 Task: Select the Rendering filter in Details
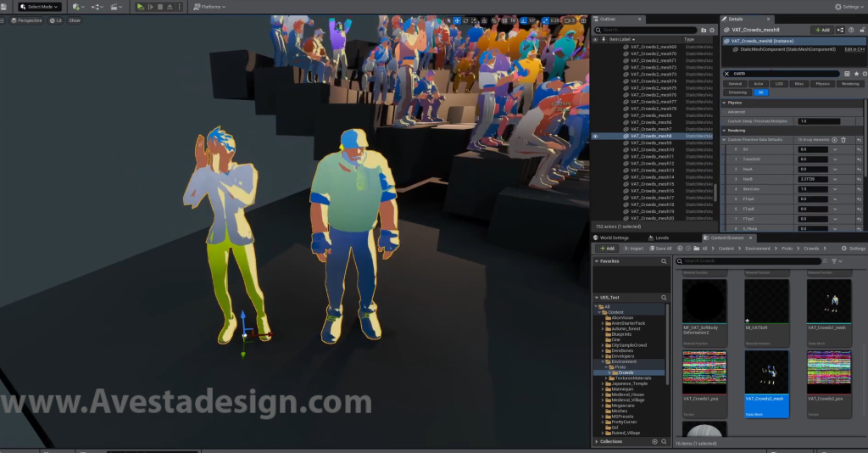pos(850,84)
